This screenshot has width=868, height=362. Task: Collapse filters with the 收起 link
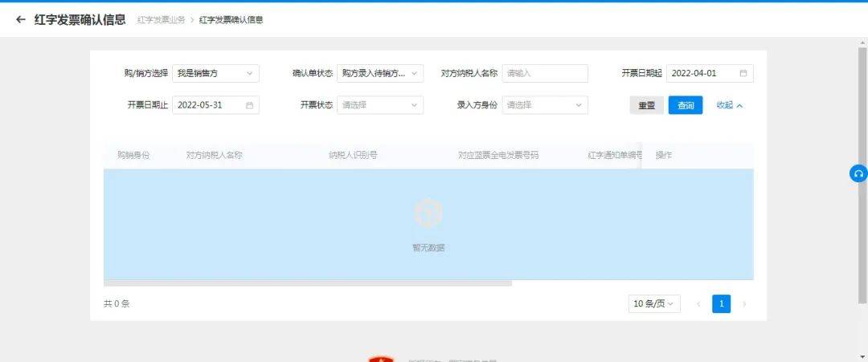click(730, 105)
